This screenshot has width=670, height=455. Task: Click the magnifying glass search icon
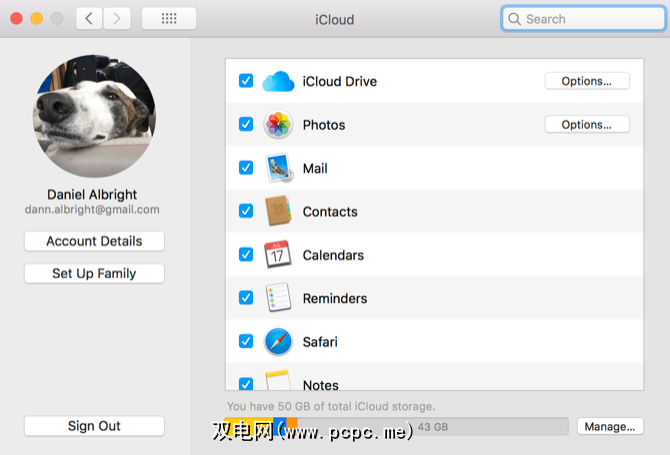click(x=514, y=19)
